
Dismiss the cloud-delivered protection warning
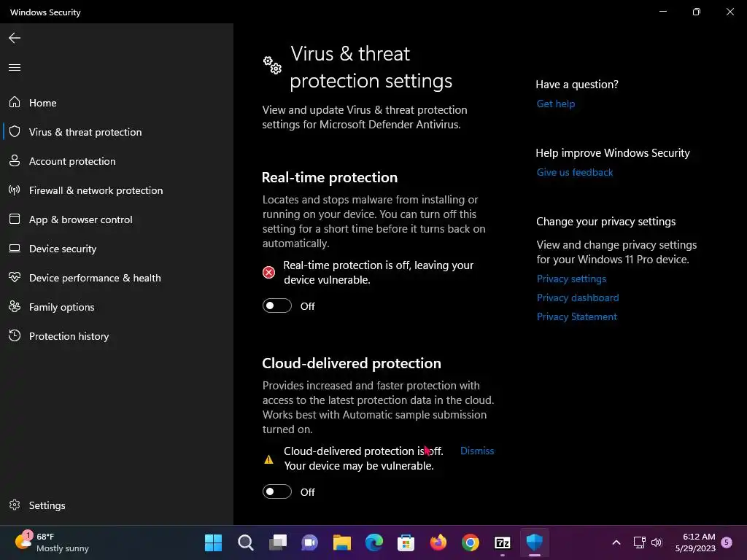click(x=477, y=451)
